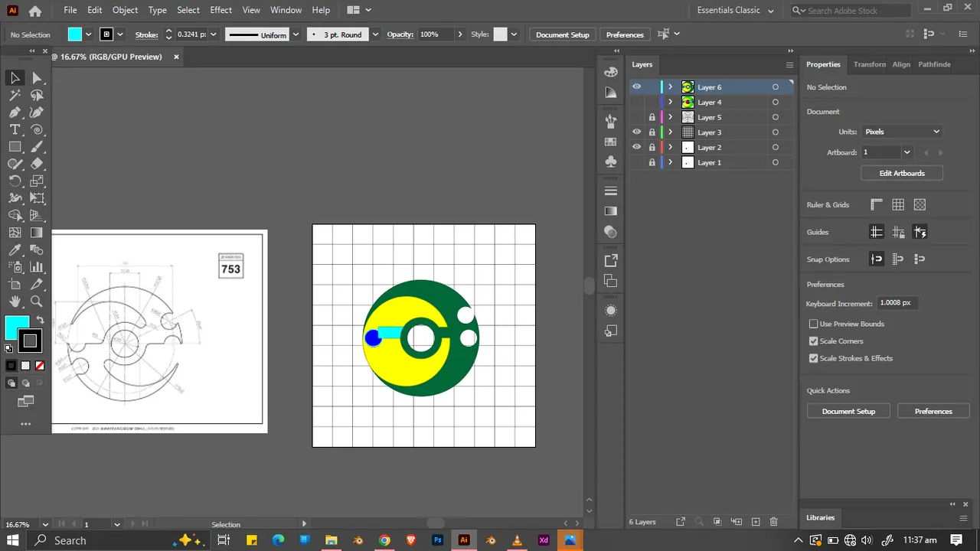Image resolution: width=980 pixels, height=551 pixels.
Task: Hide Layer 3 using its eye icon
Action: coord(636,132)
